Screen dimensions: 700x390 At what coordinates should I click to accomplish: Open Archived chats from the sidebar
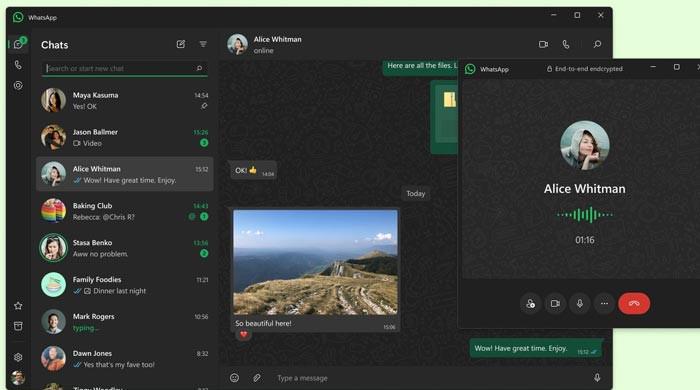pos(18,326)
